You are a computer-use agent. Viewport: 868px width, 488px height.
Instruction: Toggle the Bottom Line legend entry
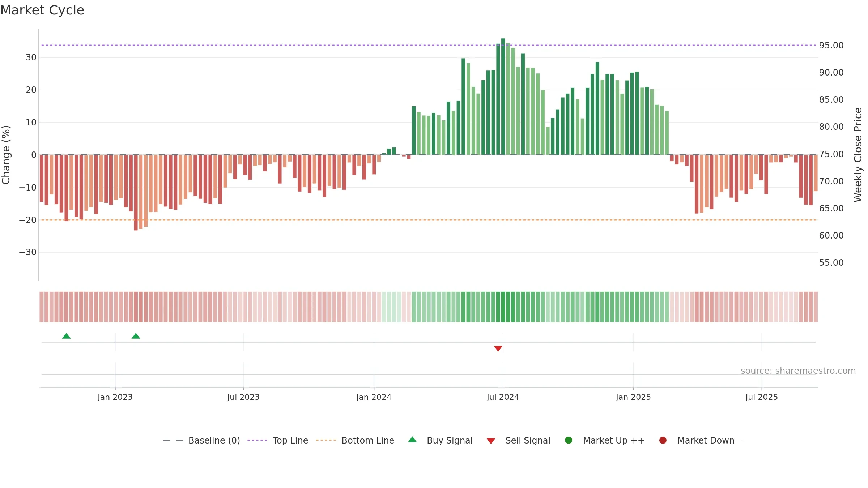click(x=355, y=440)
